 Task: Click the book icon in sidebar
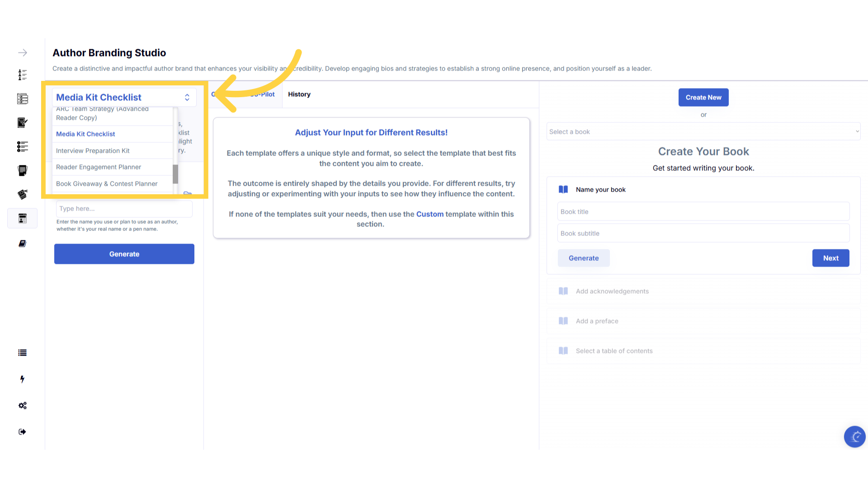point(22,244)
